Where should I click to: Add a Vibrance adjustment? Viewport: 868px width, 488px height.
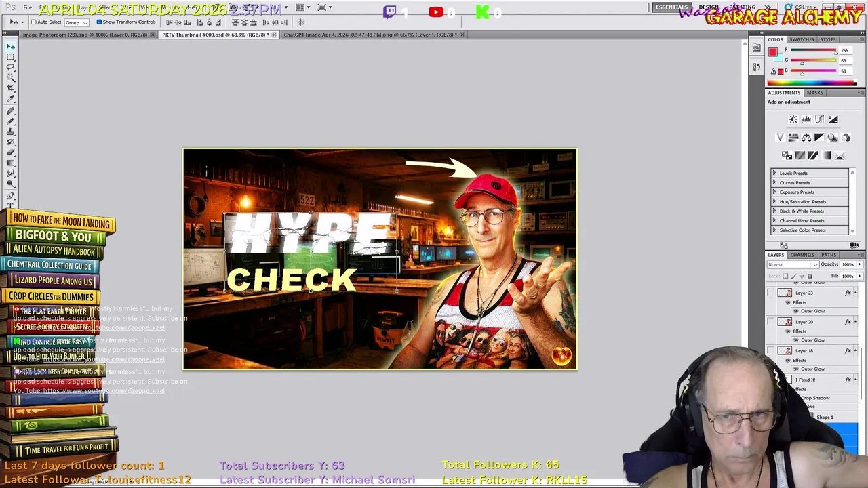pyautogui.click(x=780, y=138)
